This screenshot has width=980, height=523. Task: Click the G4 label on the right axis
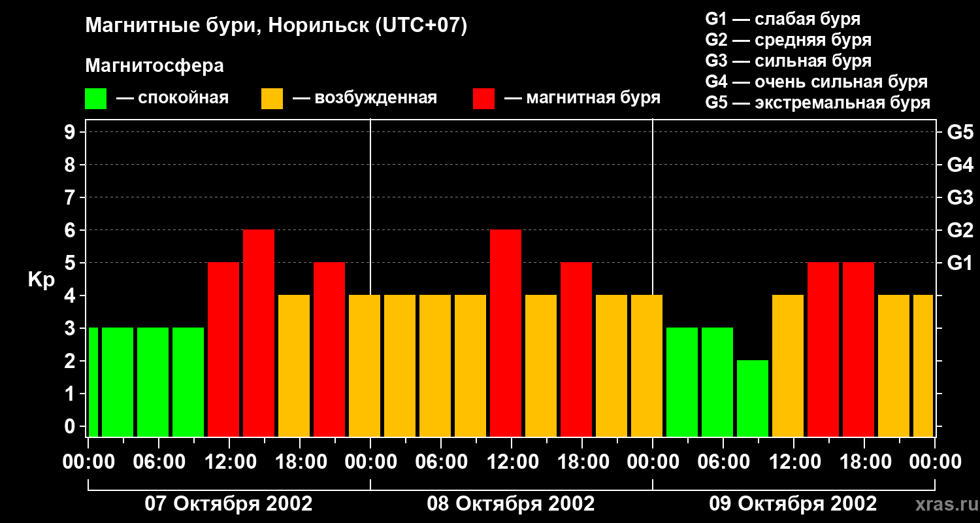[x=960, y=165]
